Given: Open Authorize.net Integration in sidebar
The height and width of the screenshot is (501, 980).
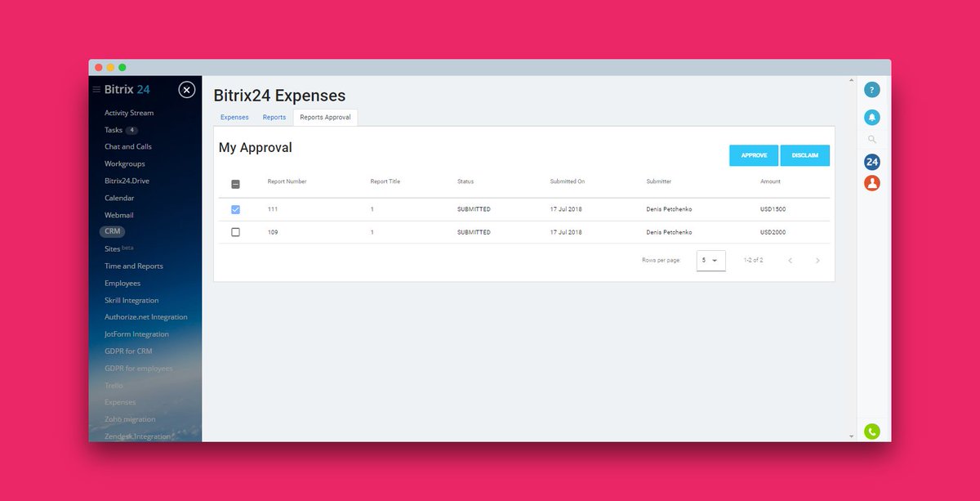Looking at the screenshot, I should (x=146, y=317).
